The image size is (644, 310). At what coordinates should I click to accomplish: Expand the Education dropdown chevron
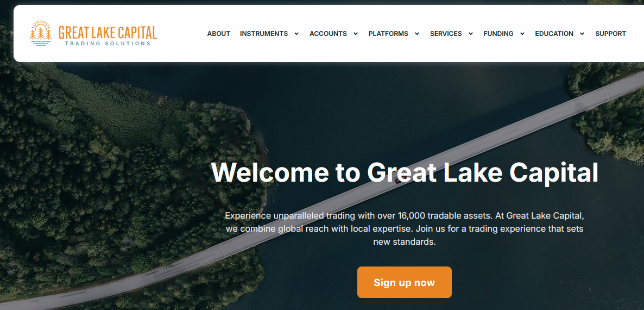(582, 34)
